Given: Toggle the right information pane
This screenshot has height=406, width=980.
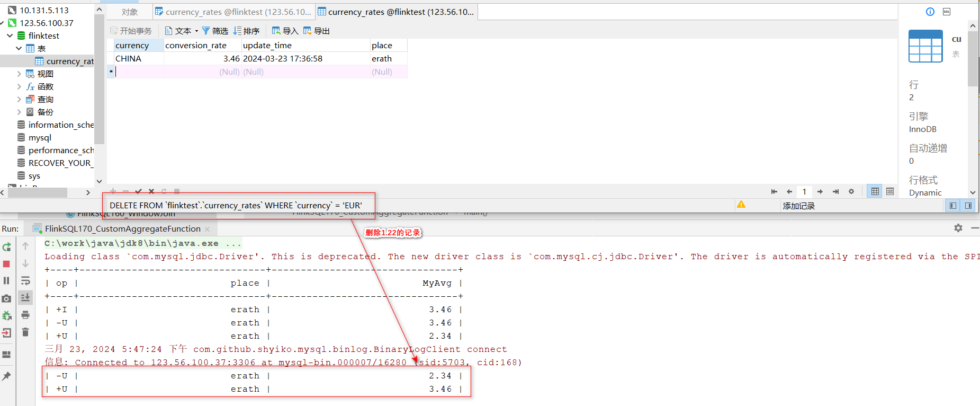Looking at the screenshot, I should [968, 206].
